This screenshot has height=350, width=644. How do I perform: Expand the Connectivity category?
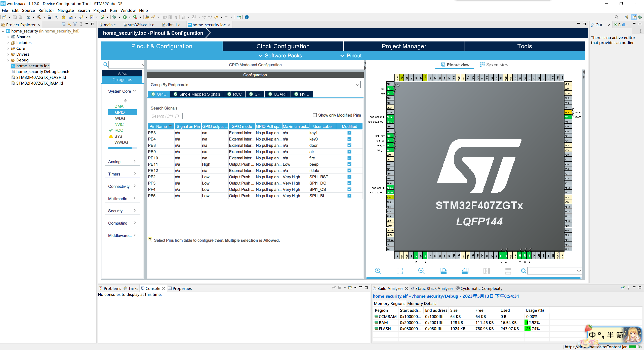coord(122,186)
